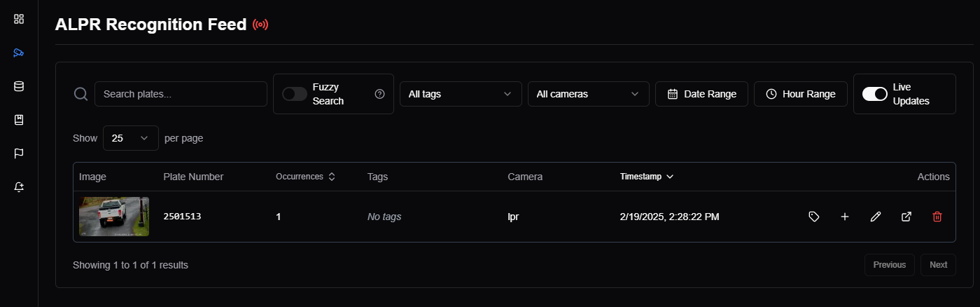Click the plus icon in the Actions column

pyautogui.click(x=844, y=217)
